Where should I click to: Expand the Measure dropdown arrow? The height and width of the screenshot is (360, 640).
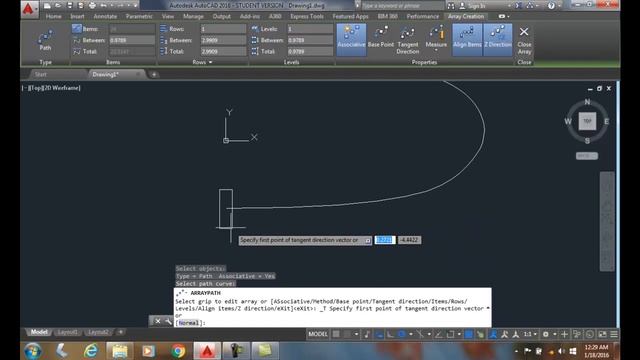click(x=436, y=51)
